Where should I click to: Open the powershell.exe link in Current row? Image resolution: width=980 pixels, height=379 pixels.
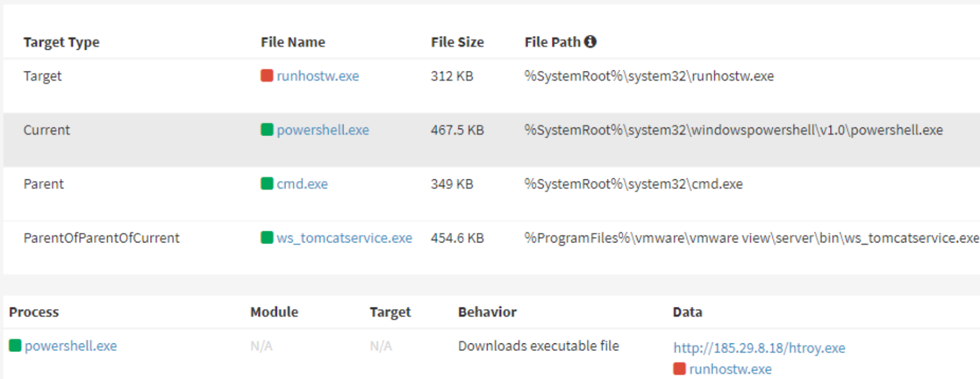click(323, 130)
